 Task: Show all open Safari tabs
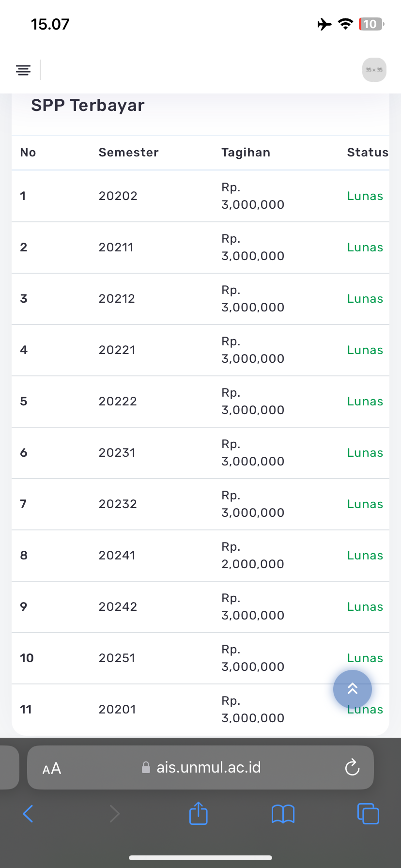368,814
